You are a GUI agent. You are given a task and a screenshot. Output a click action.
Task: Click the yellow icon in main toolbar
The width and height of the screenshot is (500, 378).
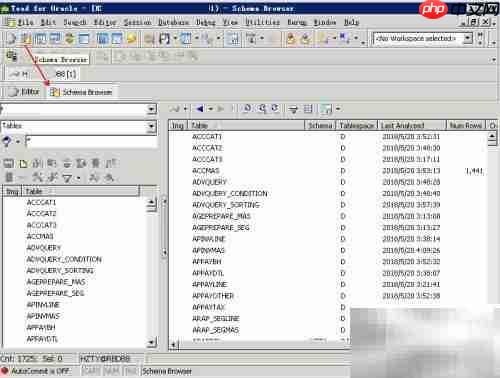coord(131,39)
